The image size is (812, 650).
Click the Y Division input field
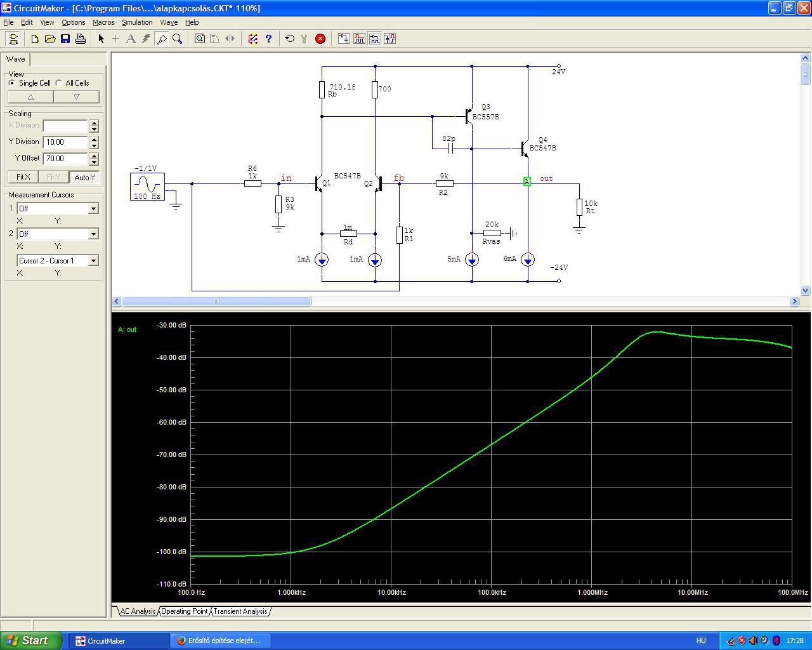[65, 142]
